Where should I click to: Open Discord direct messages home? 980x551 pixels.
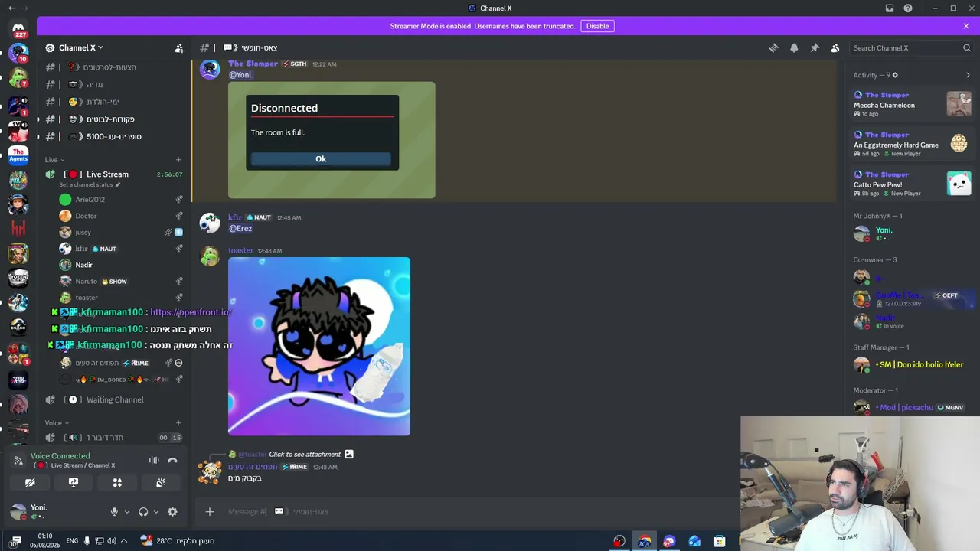click(x=18, y=30)
